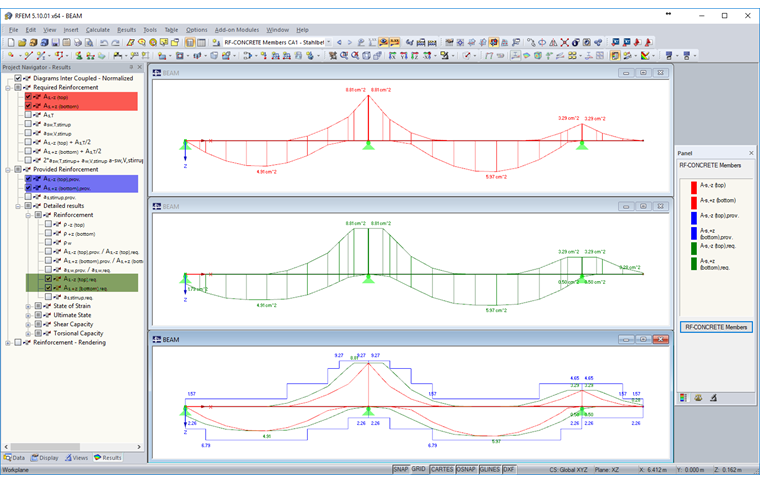This screenshot has height=483, width=760.
Task: Toggle Diagrams Inter Coupled - Normalized checkbox
Action: click(x=18, y=78)
